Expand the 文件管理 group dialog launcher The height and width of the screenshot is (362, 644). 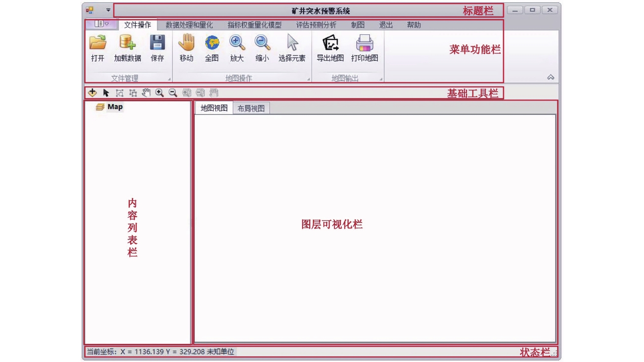pyautogui.click(x=169, y=79)
